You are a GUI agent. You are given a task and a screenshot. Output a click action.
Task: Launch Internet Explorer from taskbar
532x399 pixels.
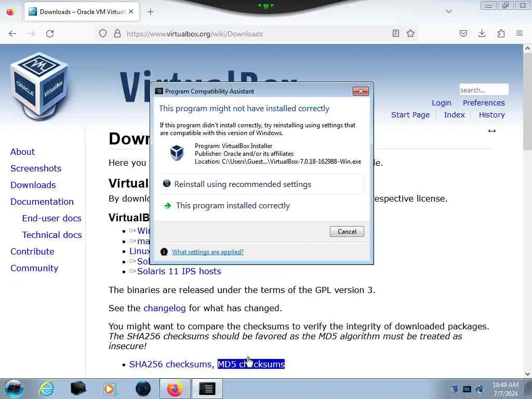click(46, 389)
